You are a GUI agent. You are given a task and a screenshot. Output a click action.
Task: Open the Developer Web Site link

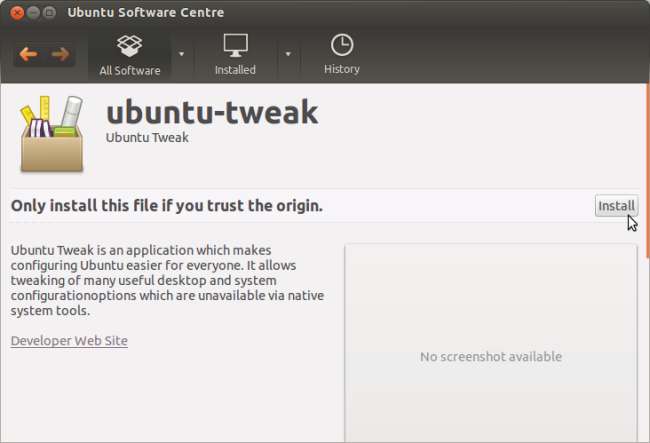click(x=69, y=341)
